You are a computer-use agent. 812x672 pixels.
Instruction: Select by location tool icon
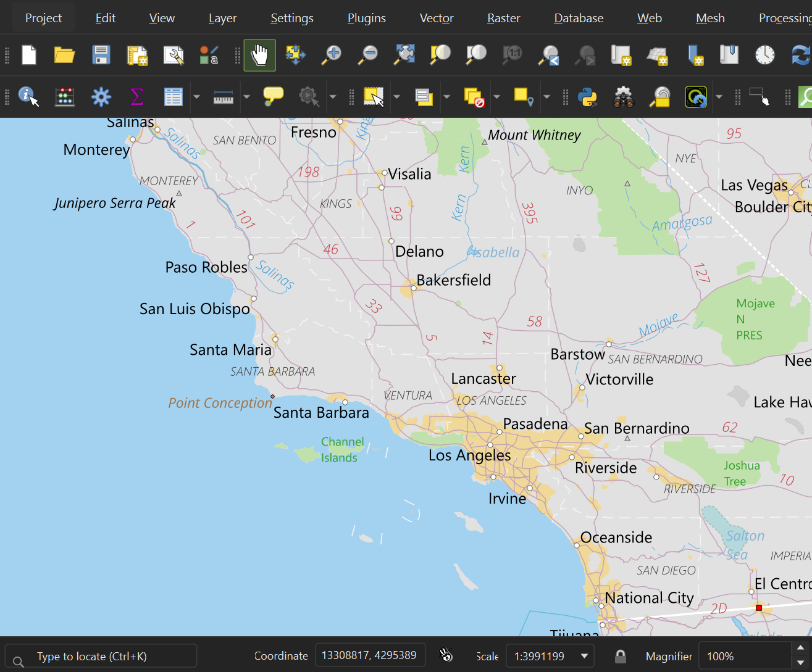524,97
